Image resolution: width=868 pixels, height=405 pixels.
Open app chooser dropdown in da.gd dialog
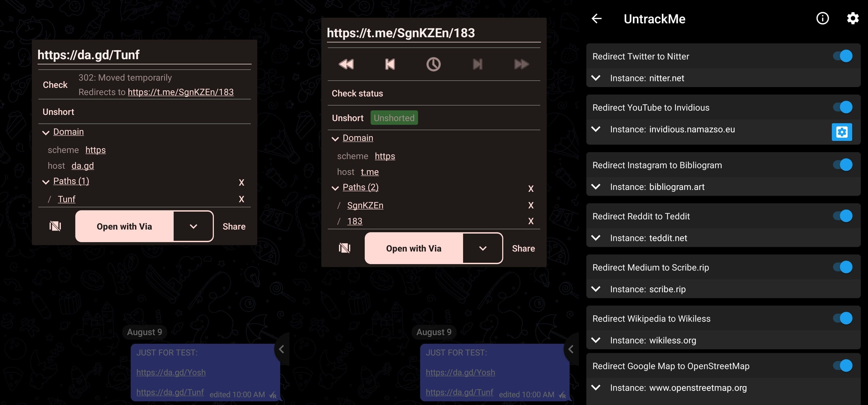(193, 226)
